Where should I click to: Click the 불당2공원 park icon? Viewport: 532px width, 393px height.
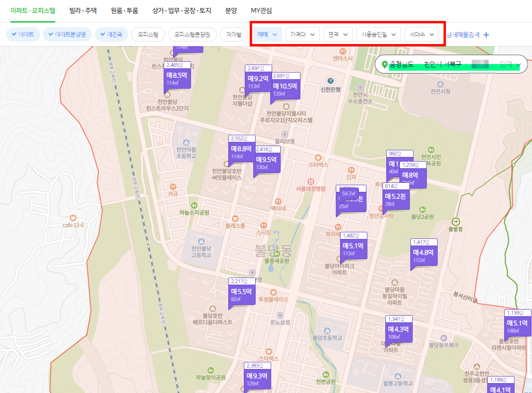(x=423, y=210)
